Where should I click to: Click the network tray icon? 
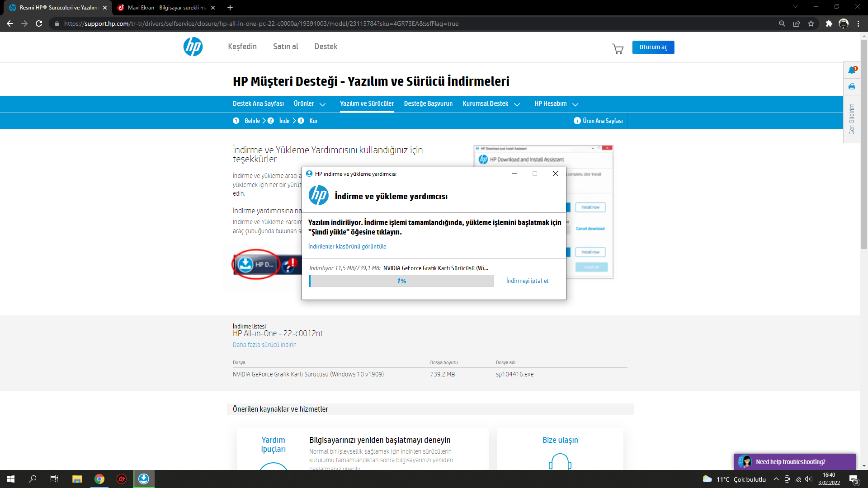pyautogui.click(x=798, y=479)
